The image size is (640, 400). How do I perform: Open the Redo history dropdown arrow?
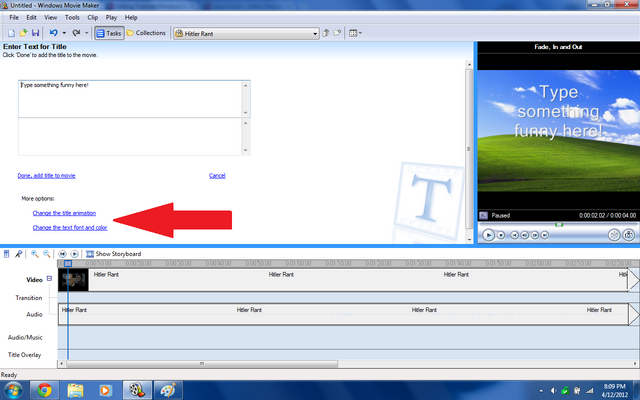point(86,33)
